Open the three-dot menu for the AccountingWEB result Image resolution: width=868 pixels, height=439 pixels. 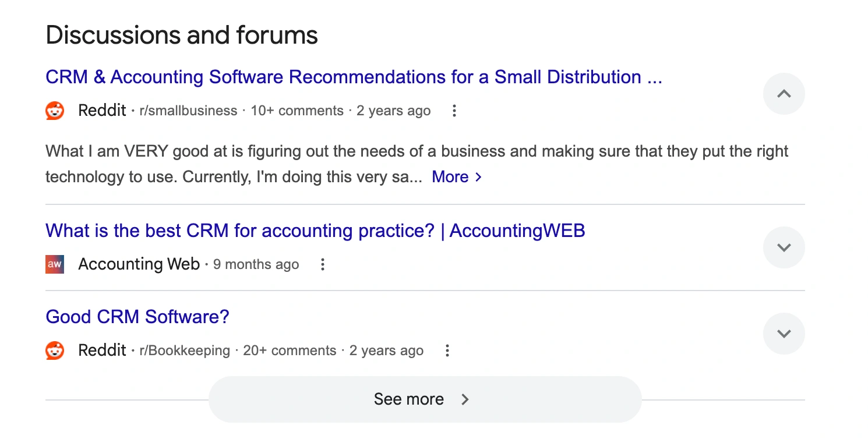322,264
